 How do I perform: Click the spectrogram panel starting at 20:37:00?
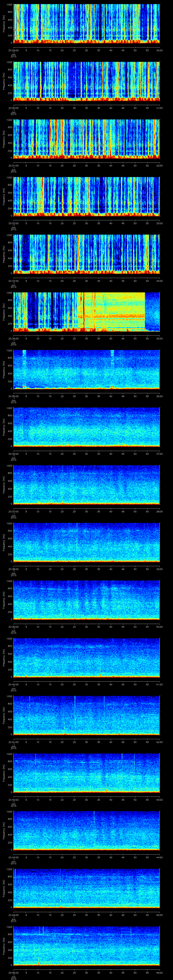tap(86, 485)
